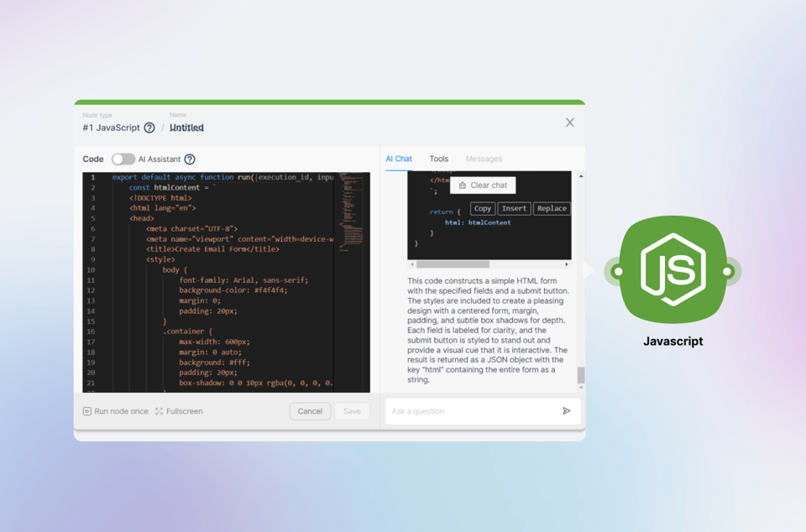
Task: Click code line 1 with export default
Action: point(223,177)
